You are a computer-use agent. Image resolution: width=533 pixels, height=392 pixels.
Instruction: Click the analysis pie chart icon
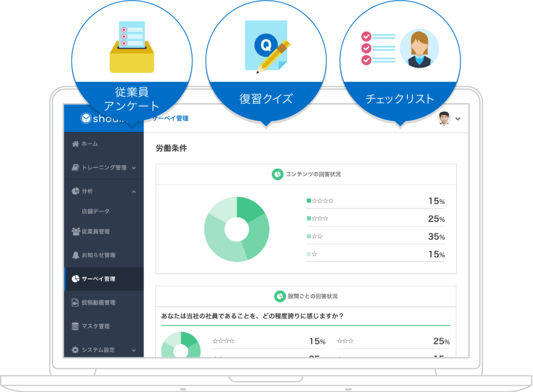75,191
